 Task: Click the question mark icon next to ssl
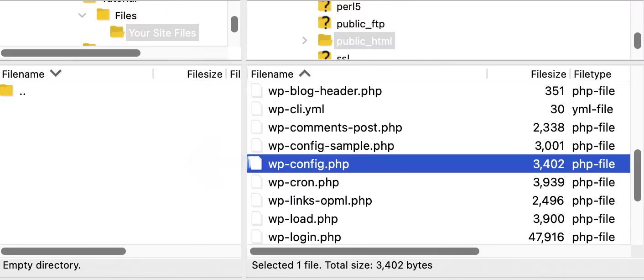[324, 57]
